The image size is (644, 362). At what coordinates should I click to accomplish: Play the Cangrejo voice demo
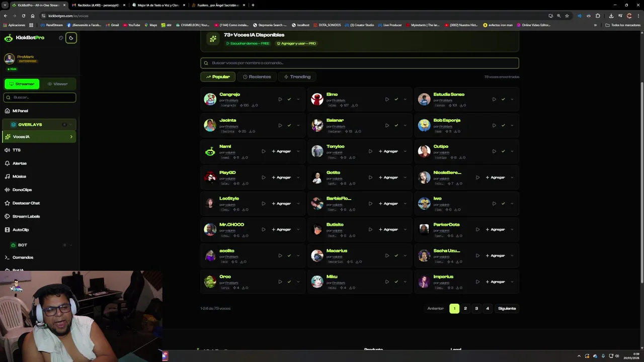(x=280, y=99)
